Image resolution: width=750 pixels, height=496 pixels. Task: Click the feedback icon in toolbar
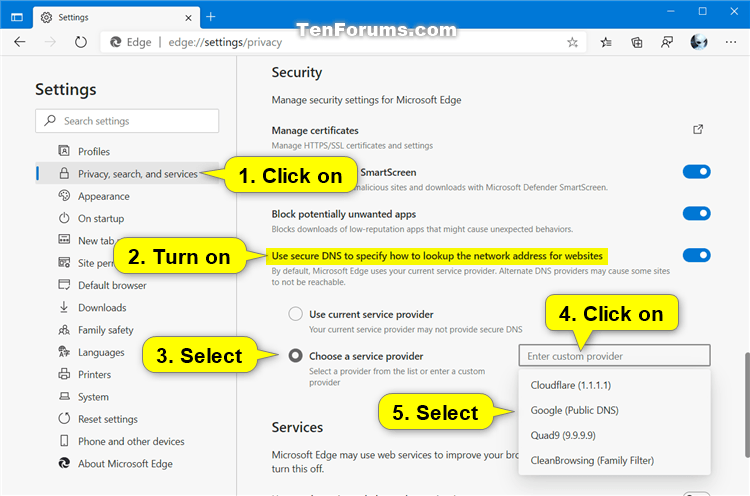[667, 43]
